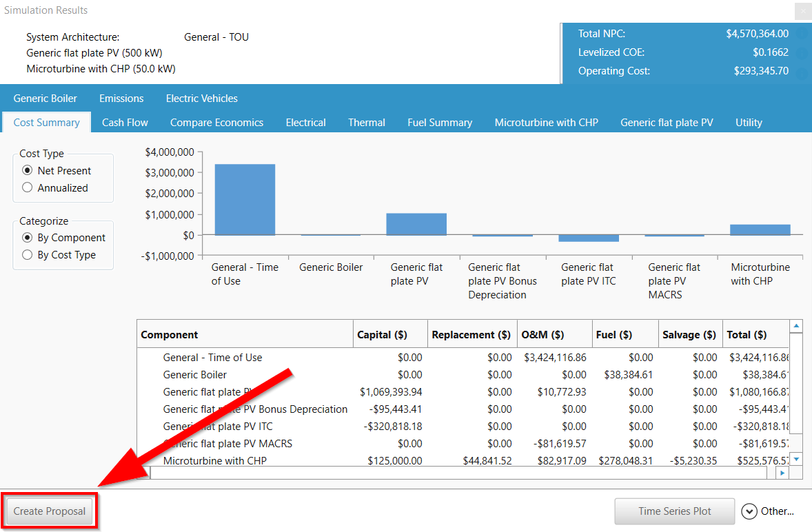The image size is (812, 532).
Task: Close the Simulation Results window
Action: pos(802,11)
